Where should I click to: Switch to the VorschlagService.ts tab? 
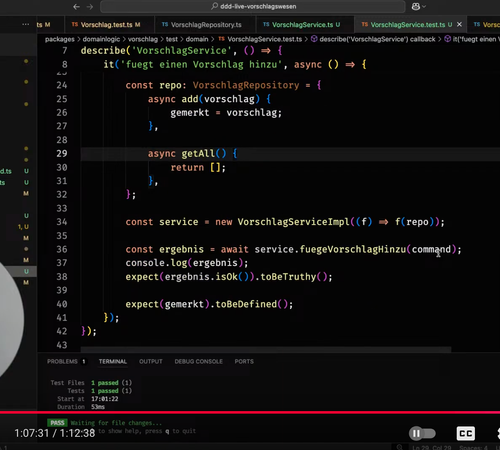coord(302,25)
